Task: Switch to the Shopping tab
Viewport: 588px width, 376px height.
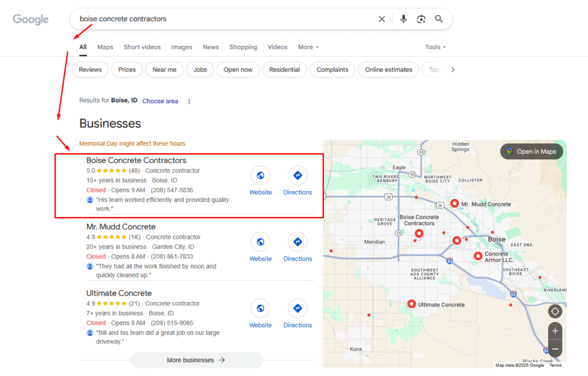Action: [243, 47]
